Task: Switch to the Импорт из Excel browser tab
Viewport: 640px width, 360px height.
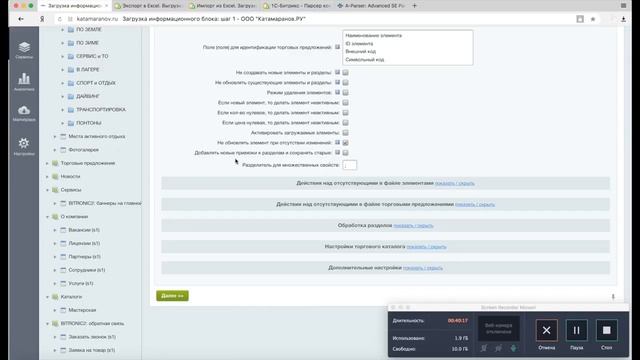Action: [222, 6]
